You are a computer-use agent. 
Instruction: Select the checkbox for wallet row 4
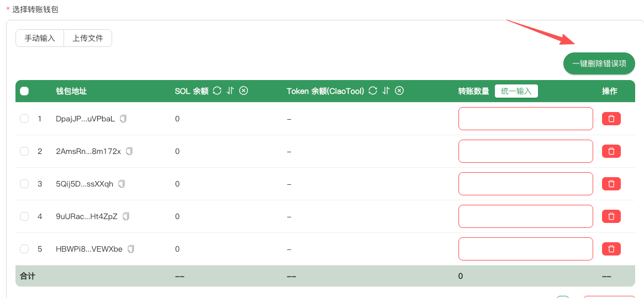tap(24, 216)
